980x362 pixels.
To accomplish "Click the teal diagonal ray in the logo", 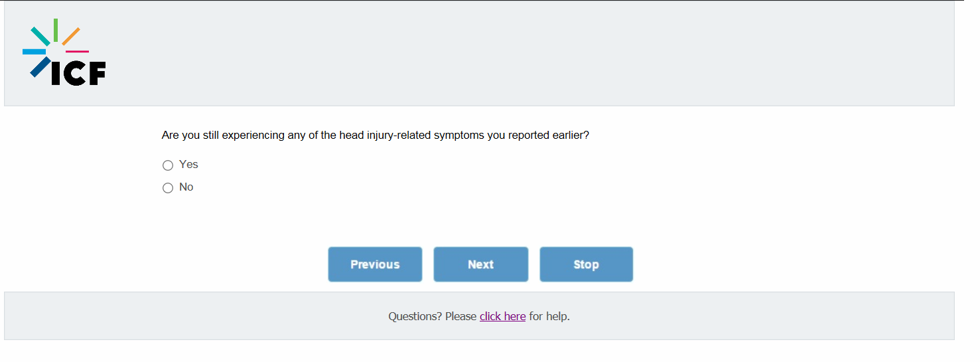I will [x=40, y=37].
